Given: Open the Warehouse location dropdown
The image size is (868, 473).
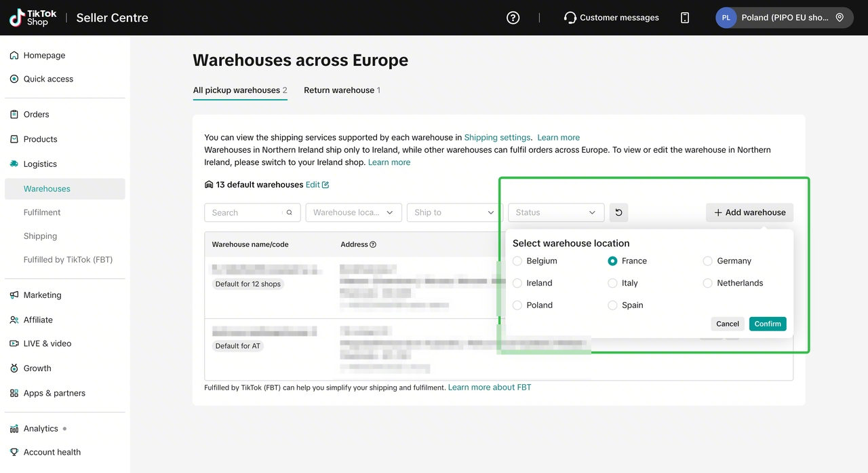Looking at the screenshot, I should pyautogui.click(x=354, y=212).
